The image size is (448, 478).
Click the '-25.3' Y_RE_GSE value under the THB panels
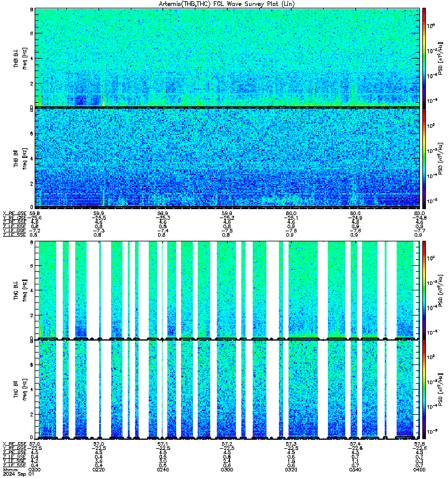point(163,218)
